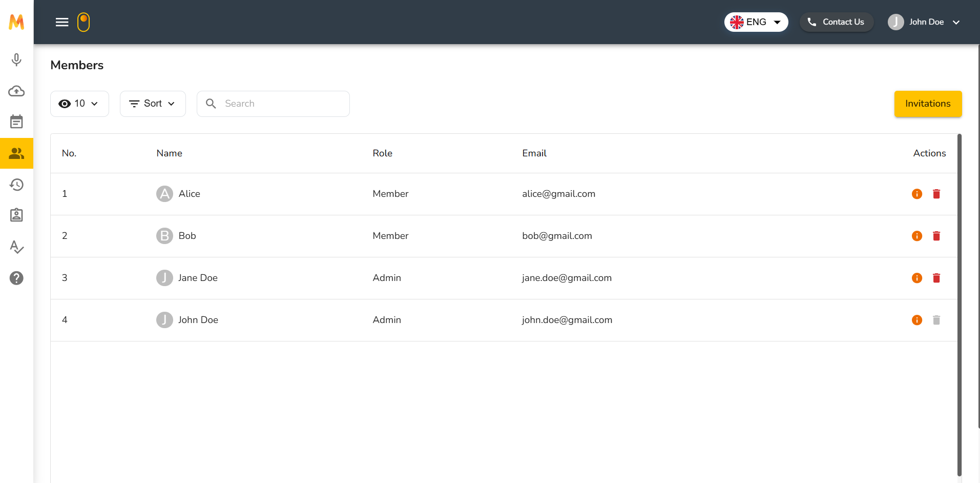Click the contact badge sidebar icon
The image size is (980, 483).
[x=16, y=215]
